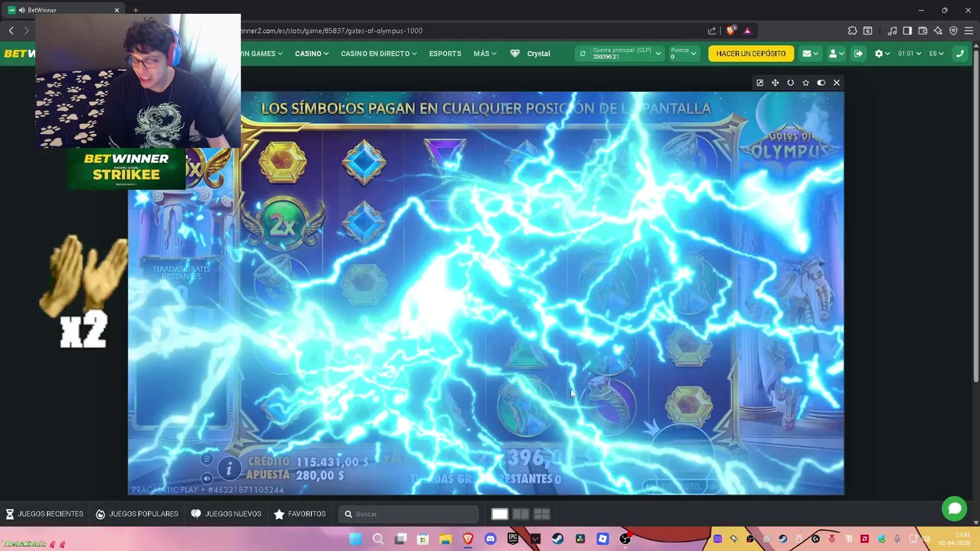Close the game frame with the X

[836, 83]
